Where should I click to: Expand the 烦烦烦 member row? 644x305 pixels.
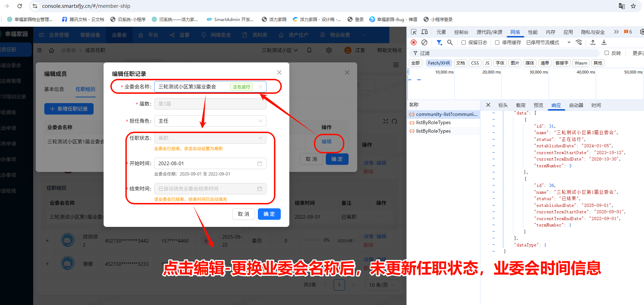(x=47, y=241)
